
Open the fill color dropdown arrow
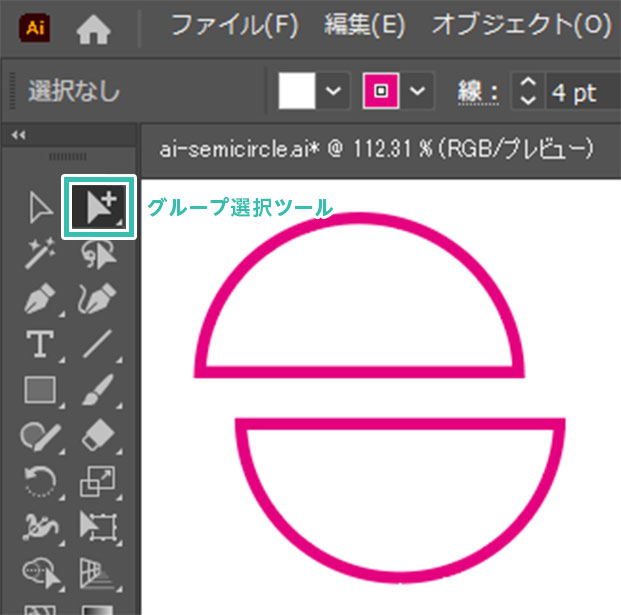pos(334,93)
